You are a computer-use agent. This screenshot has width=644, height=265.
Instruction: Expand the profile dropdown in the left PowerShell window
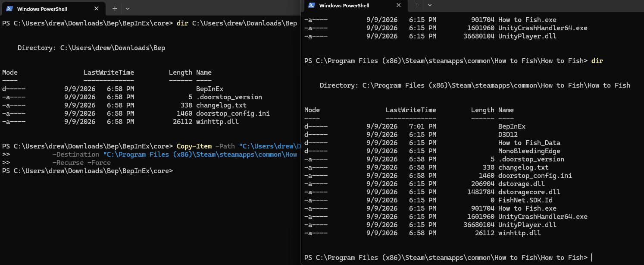tap(128, 9)
